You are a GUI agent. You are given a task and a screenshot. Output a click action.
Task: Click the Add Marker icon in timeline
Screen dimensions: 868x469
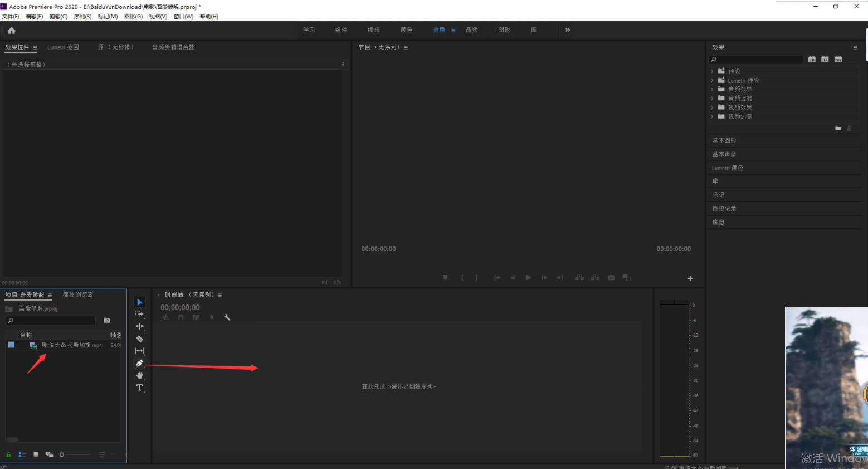(212, 317)
